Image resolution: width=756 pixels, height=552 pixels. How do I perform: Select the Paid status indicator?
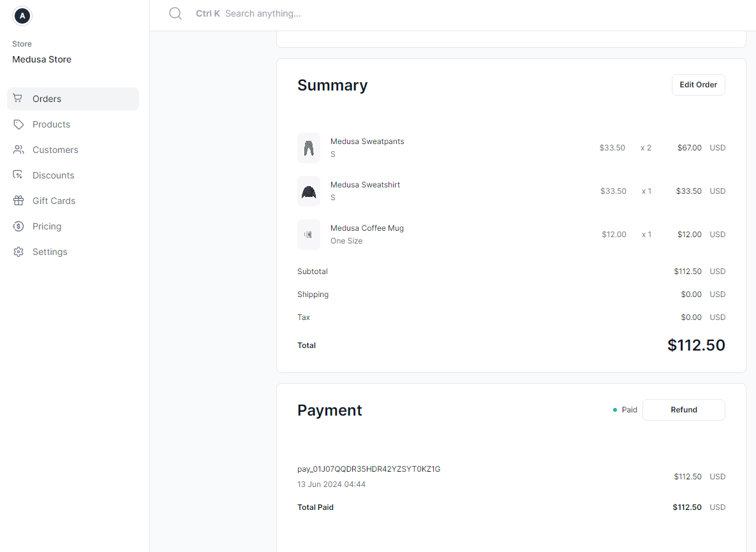coord(625,410)
